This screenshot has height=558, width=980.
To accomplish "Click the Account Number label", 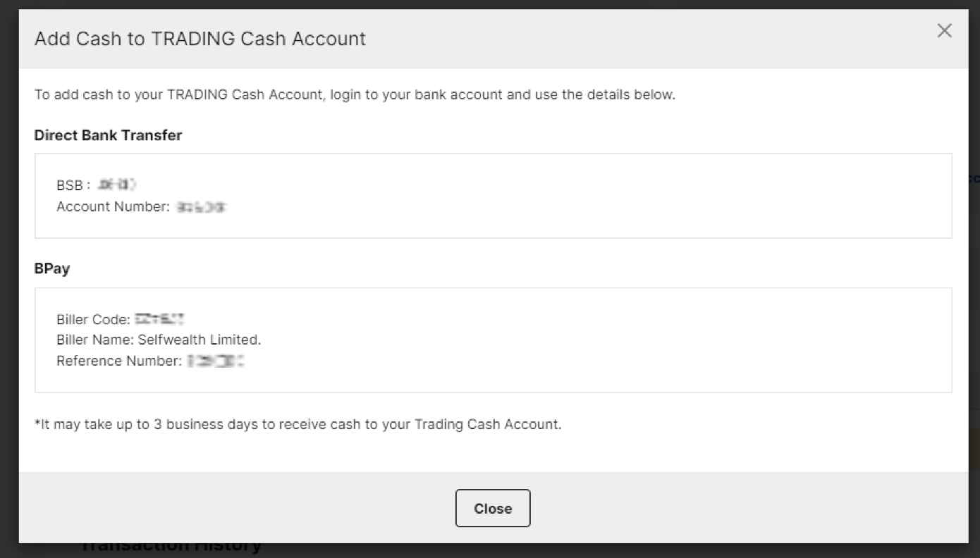I will coord(113,206).
